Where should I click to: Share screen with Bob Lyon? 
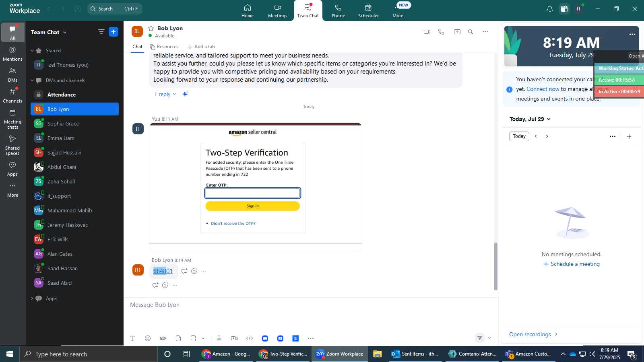point(457,32)
